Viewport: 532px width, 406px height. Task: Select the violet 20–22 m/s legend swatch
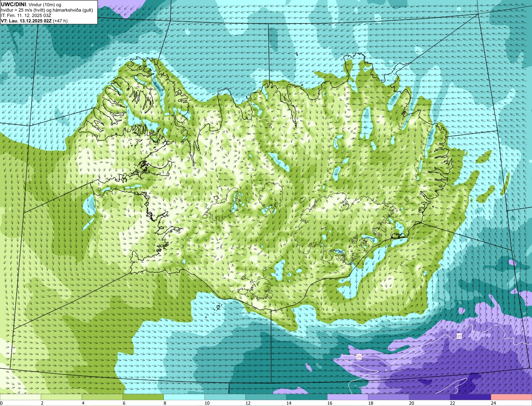430,397
